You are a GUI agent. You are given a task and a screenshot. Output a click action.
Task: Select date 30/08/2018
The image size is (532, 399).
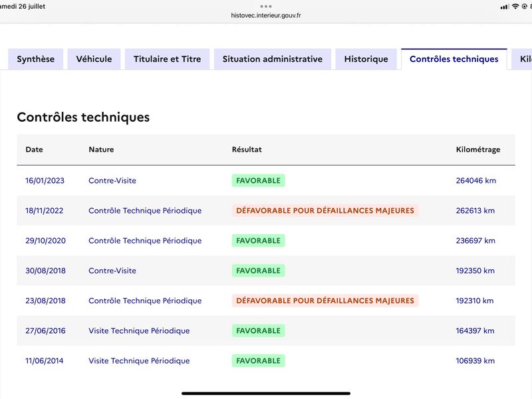coord(45,271)
